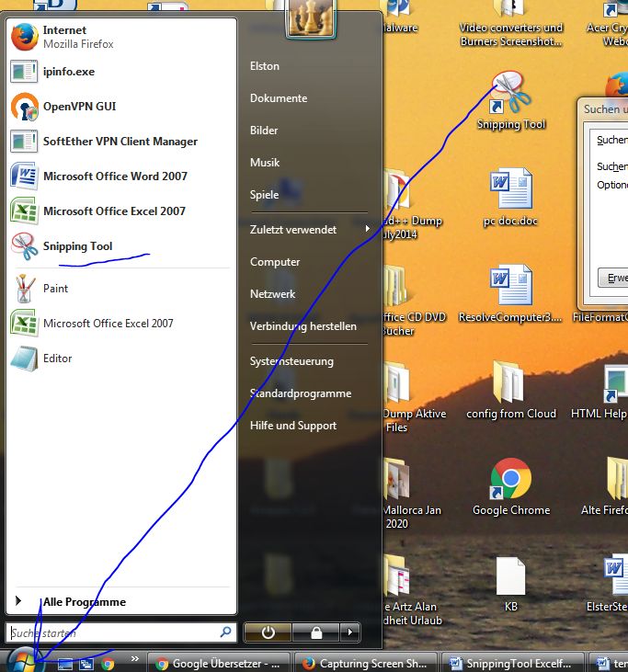Screen dimensions: 628x672
Task: Open Dokumente from the Start menu
Action: pos(279,98)
